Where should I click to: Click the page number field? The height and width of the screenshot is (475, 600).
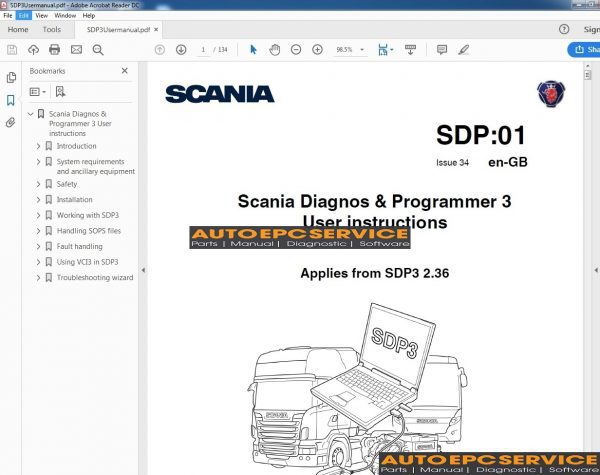click(203, 50)
